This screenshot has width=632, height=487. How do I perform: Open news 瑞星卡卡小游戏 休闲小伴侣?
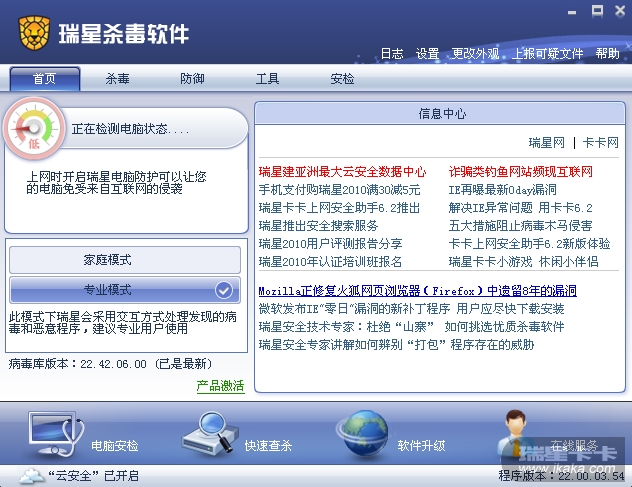524,262
